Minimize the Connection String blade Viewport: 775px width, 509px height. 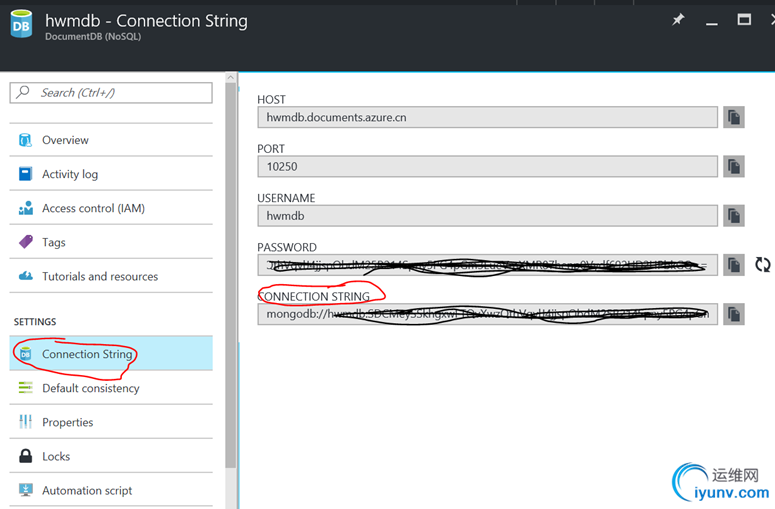point(712,23)
